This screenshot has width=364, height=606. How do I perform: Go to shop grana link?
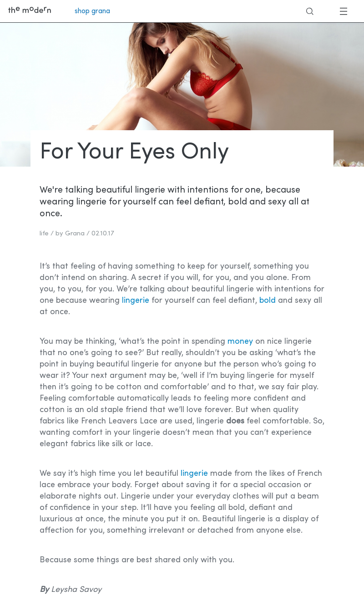point(92,11)
